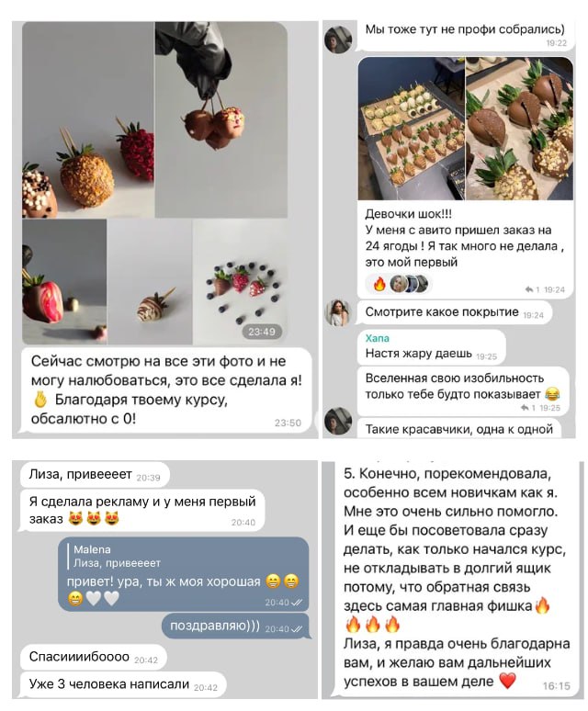
Task: Open the sender name 'Хапа'
Action: click(378, 338)
